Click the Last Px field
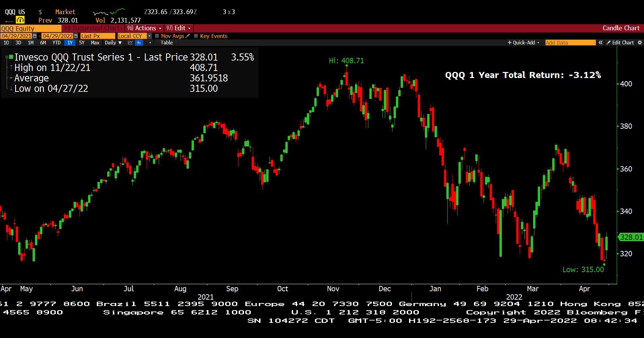 [x=97, y=36]
